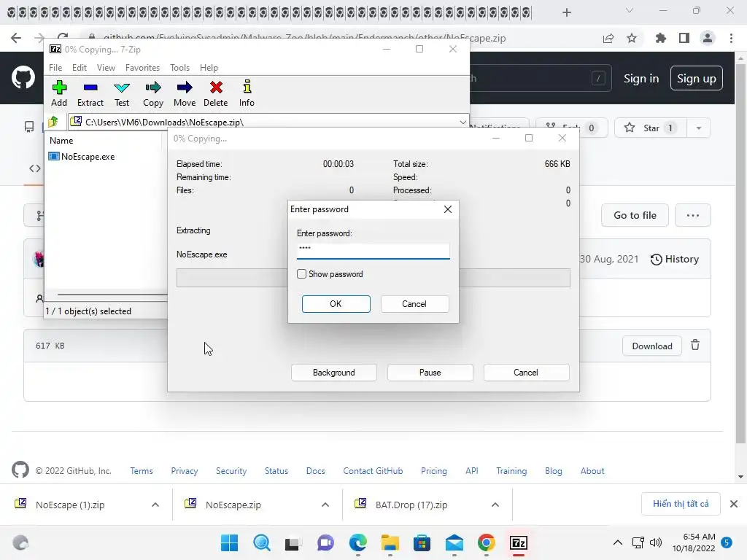Screen dimensions: 747x560
Task: Open File Explorer from the taskbar
Action: (x=390, y=542)
